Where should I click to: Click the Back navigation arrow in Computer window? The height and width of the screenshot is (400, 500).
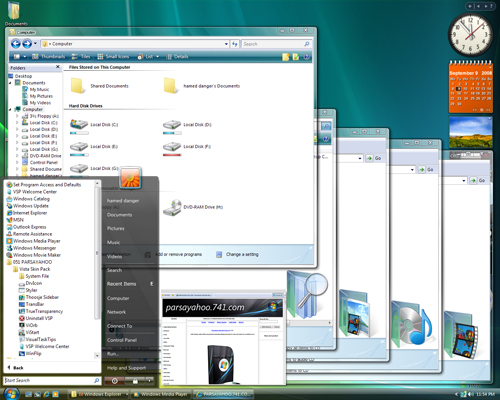point(15,44)
